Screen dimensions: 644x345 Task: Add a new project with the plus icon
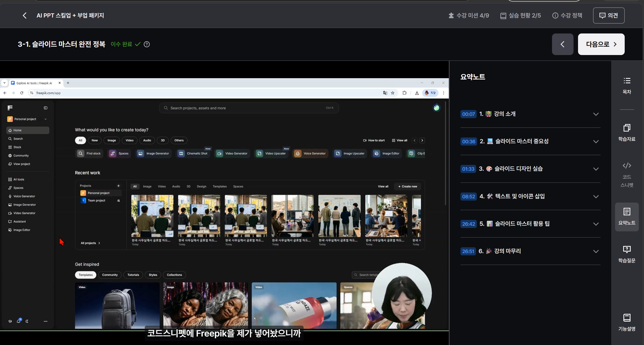118,186
